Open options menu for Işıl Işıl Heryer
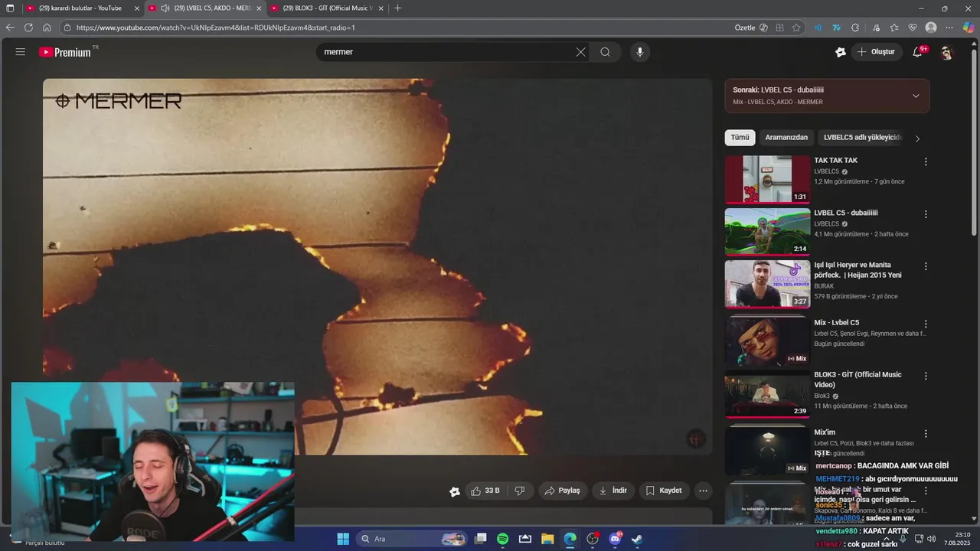Image resolution: width=980 pixels, height=551 pixels. (x=926, y=266)
